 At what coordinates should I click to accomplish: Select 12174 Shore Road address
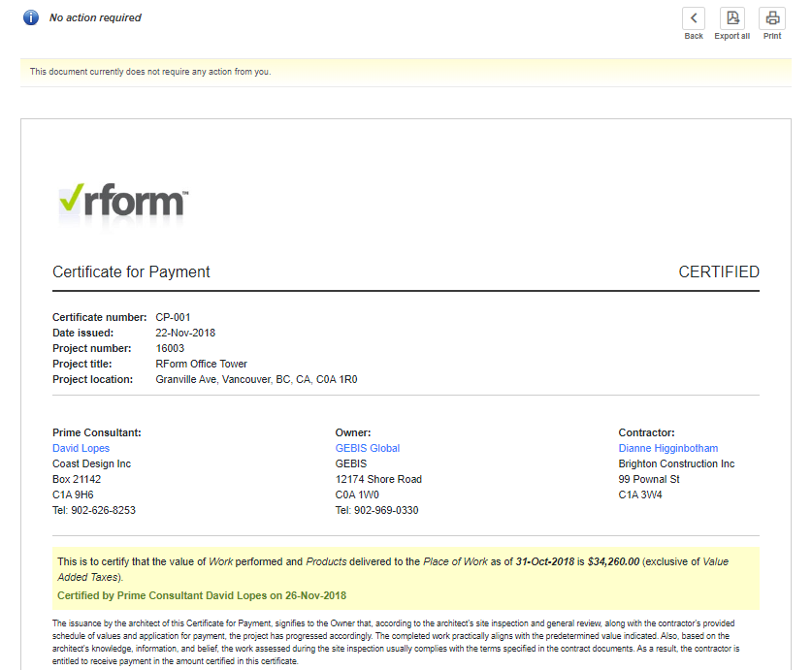click(x=378, y=479)
